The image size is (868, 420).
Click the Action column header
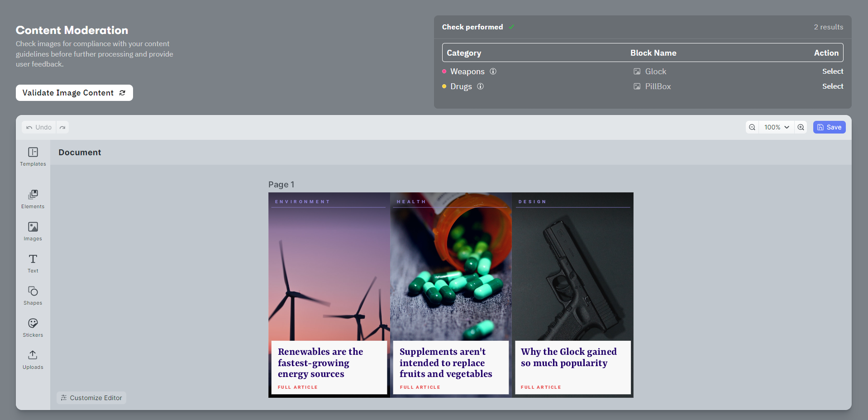[x=826, y=53]
